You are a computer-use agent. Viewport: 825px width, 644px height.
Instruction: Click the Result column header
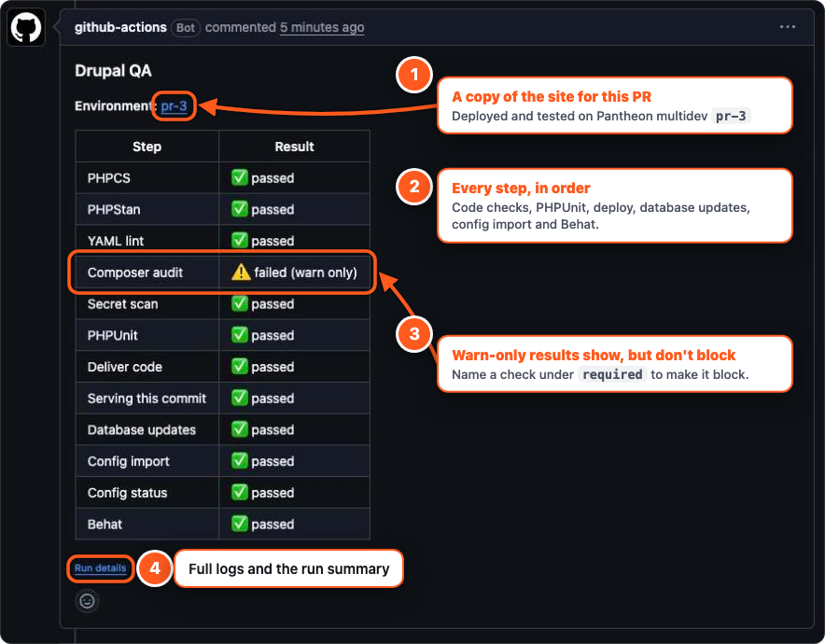click(294, 147)
